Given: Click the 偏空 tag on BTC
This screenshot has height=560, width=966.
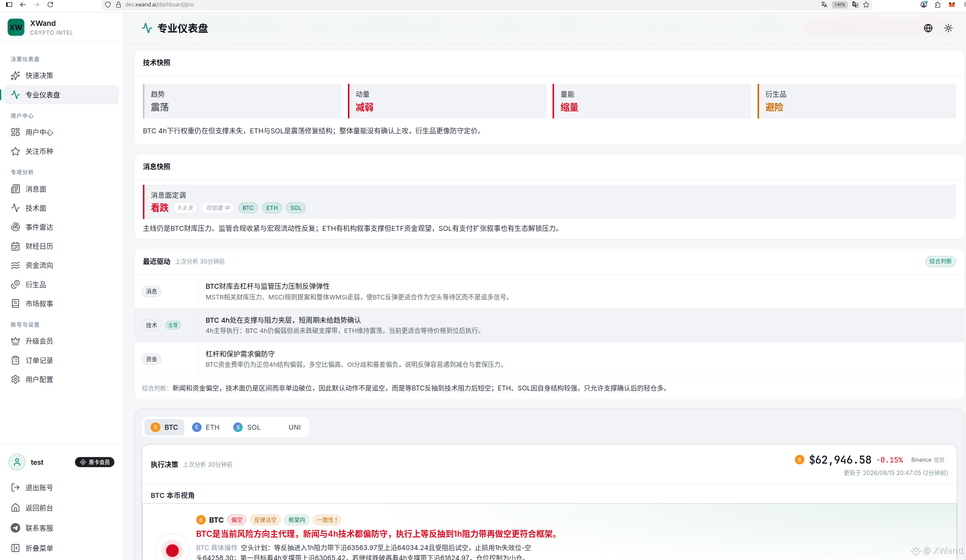Looking at the screenshot, I should pyautogui.click(x=237, y=520).
